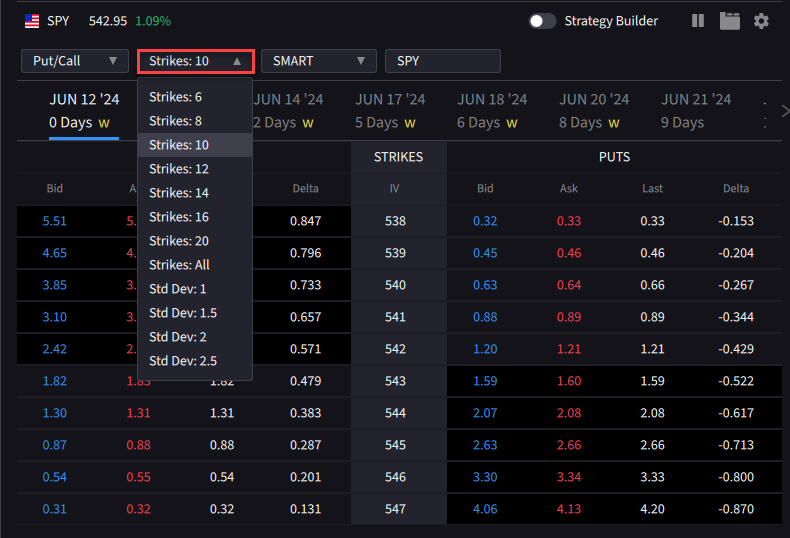Click the puts Ask column header
This screenshot has width=790, height=538.
[569, 188]
